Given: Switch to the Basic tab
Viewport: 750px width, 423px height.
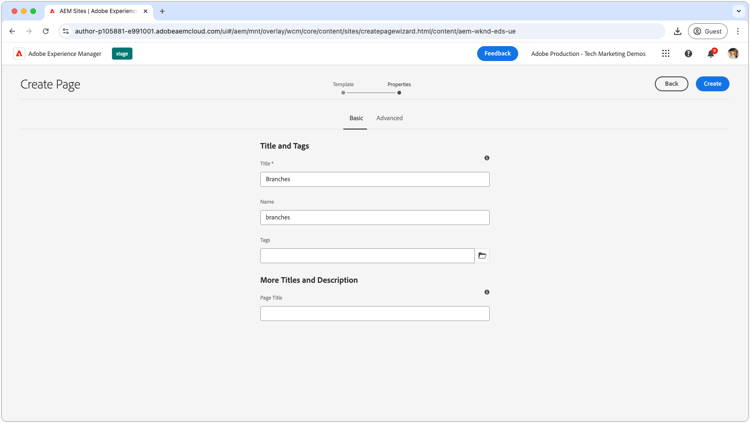Looking at the screenshot, I should 355,118.
